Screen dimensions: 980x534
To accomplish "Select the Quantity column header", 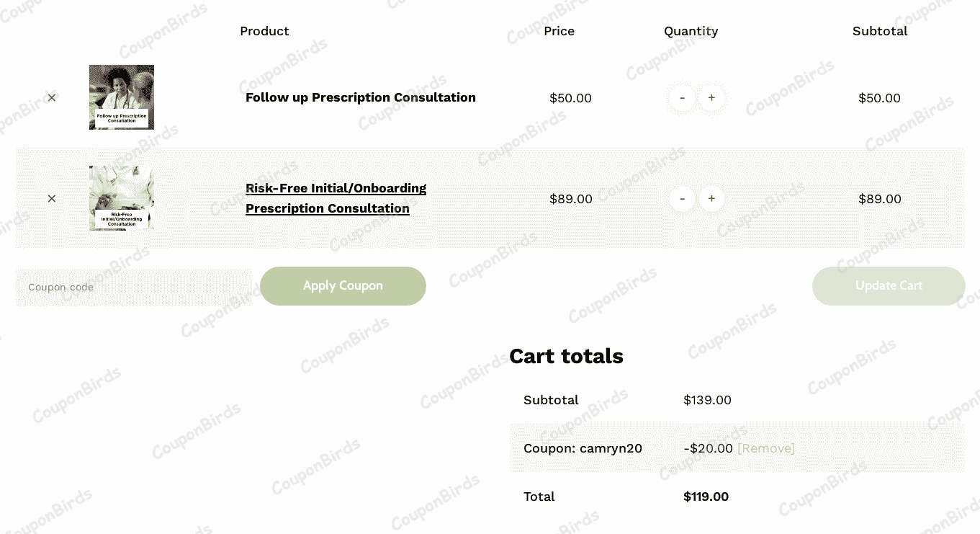I will click(691, 31).
